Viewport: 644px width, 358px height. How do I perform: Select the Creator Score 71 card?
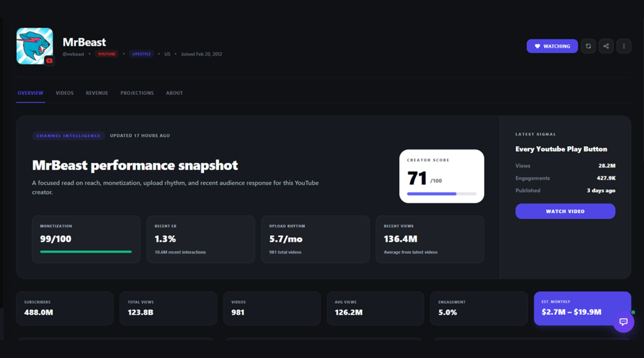(x=442, y=176)
